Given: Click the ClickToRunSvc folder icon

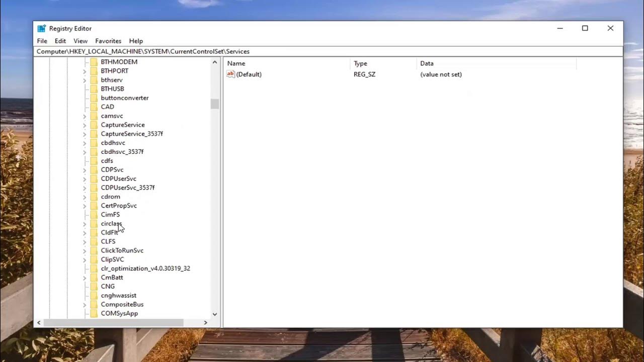Looking at the screenshot, I should coord(94,250).
